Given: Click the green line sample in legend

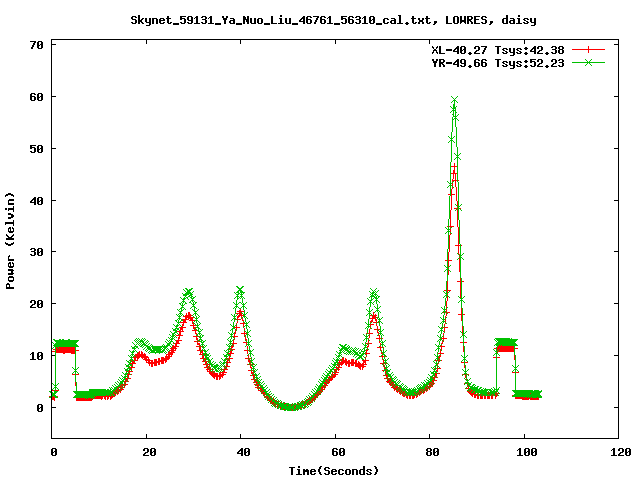Looking at the screenshot, I should (588, 62).
